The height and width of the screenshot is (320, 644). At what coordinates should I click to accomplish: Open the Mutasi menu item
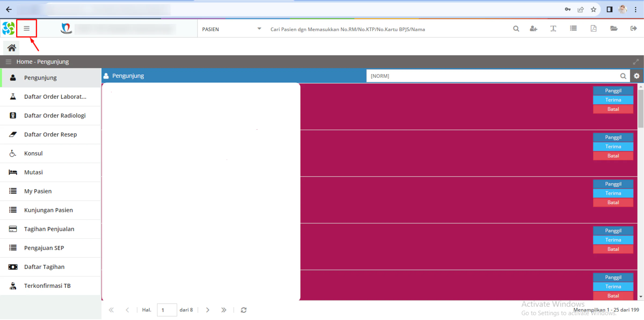[x=50, y=172]
